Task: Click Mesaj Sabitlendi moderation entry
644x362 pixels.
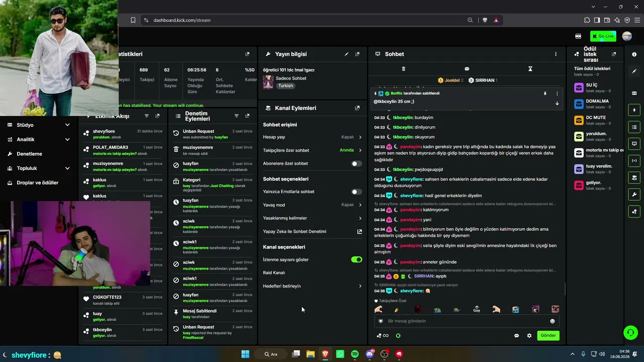Action: click(x=212, y=314)
